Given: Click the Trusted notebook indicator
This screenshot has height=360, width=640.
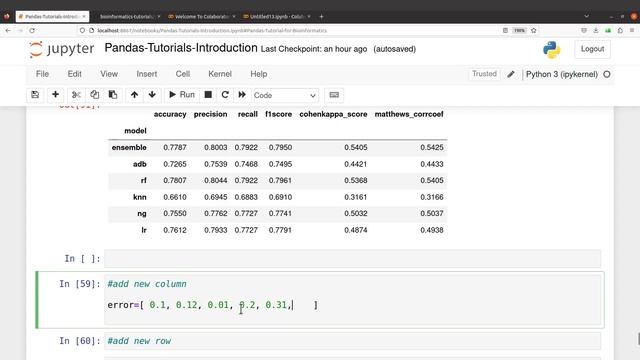Looking at the screenshot, I should [x=484, y=74].
